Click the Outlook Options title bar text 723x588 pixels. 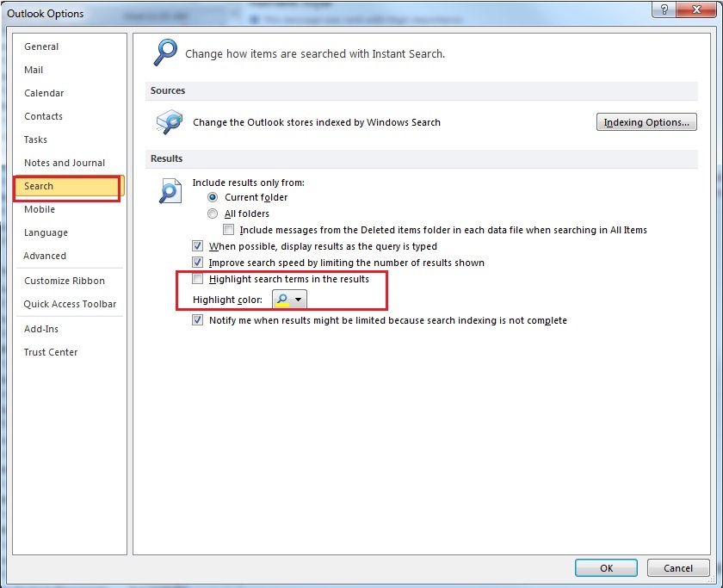click(x=45, y=14)
